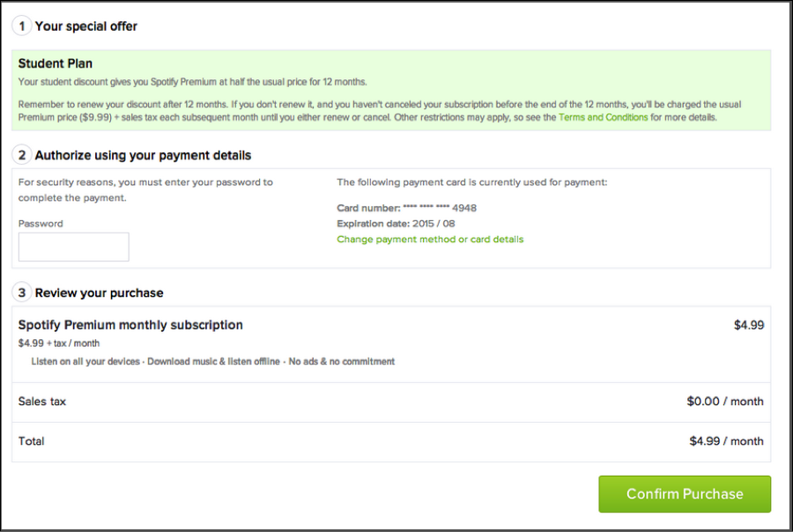Click the $4.99 subscription price at right
Screen dimensions: 793x532
click(x=748, y=325)
